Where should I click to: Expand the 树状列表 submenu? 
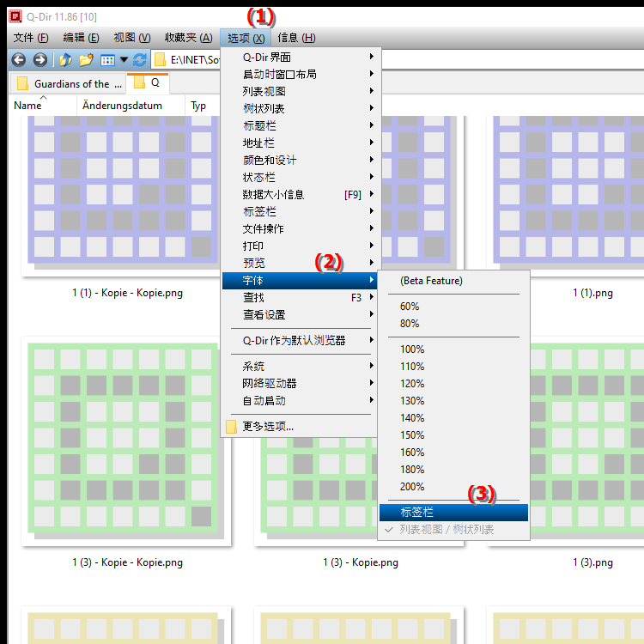tap(300, 109)
